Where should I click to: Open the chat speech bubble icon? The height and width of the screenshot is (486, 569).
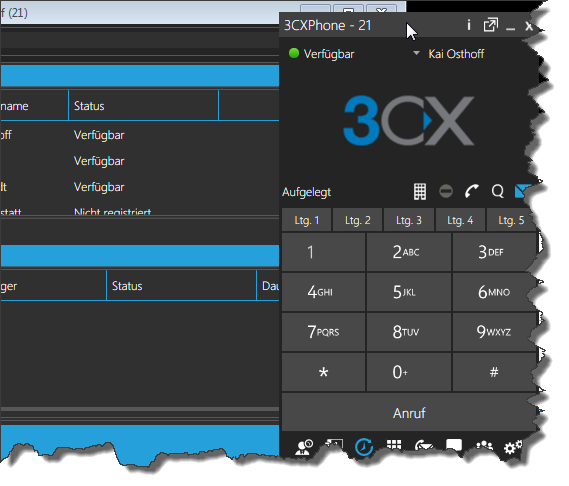[x=454, y=445]
